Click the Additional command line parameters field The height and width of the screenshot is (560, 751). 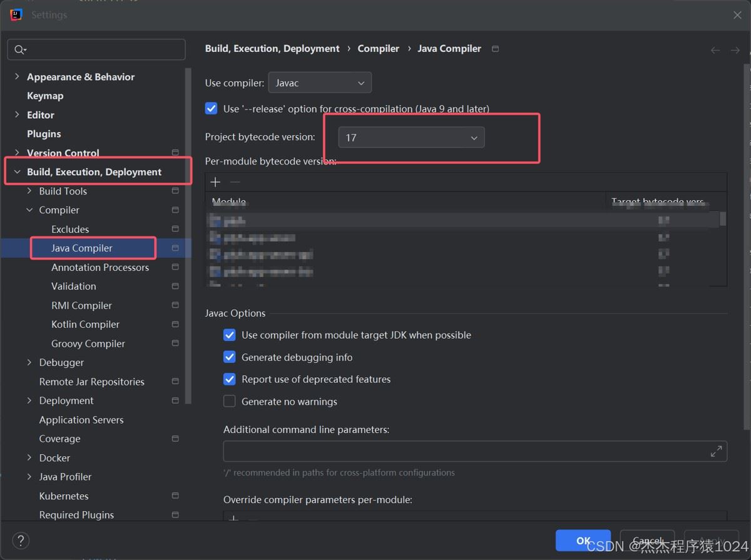pos(463,452)
